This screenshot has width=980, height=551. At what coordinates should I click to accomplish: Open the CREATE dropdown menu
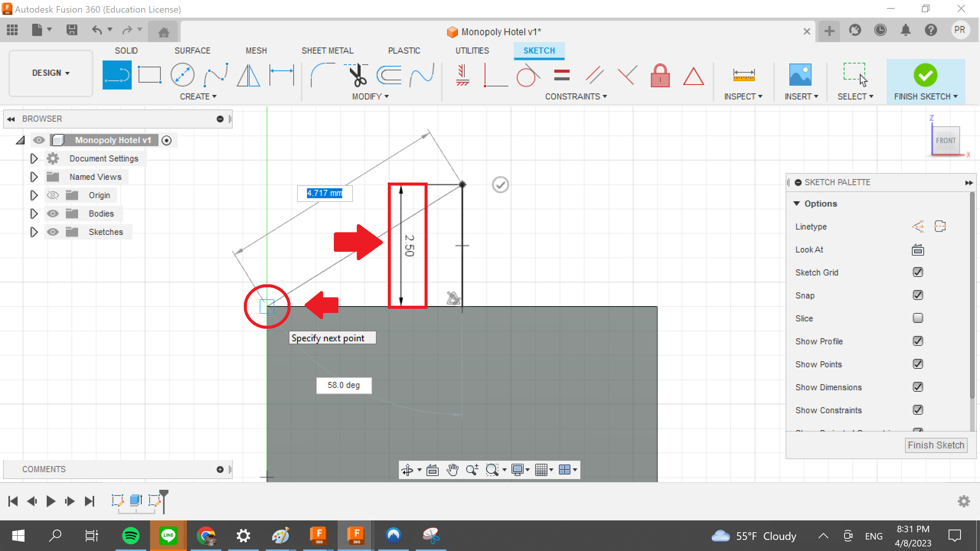point(198,96)
